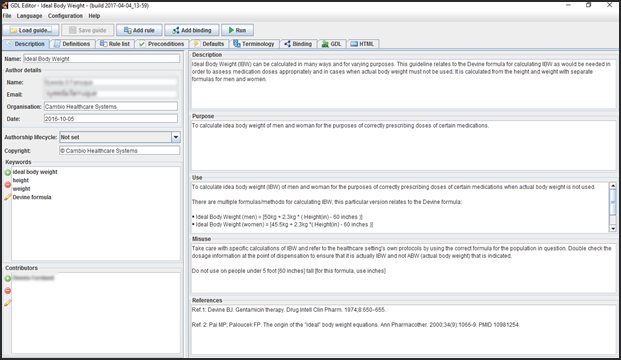Open the File menu
The image size is (621, 360).
tap(7, 16)
